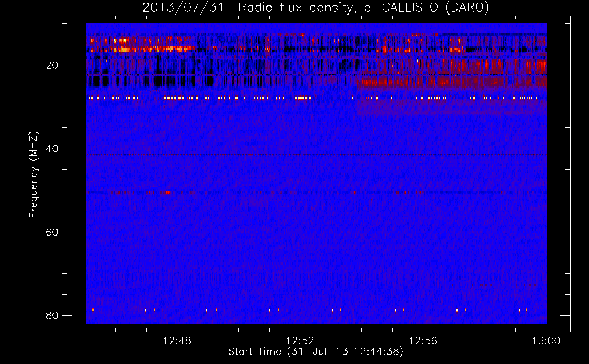Click the 'Frequency (MHZ)' axis label
The width and height of the screenshot is (589, 364).
33,175
